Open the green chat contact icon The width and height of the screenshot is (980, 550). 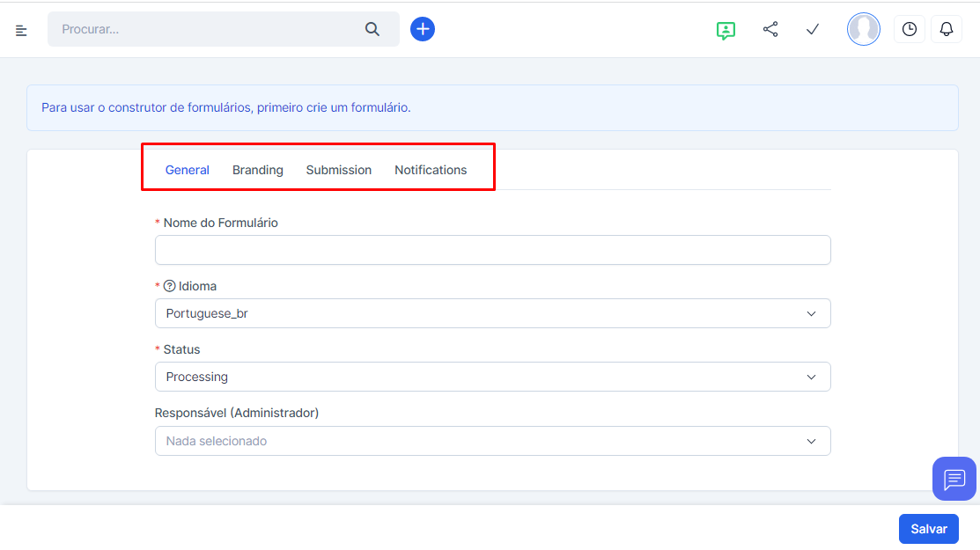click(726, 31)
